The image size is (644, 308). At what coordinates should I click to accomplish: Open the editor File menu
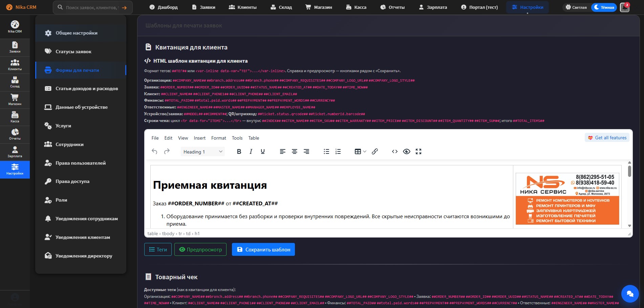click(155, 138)
